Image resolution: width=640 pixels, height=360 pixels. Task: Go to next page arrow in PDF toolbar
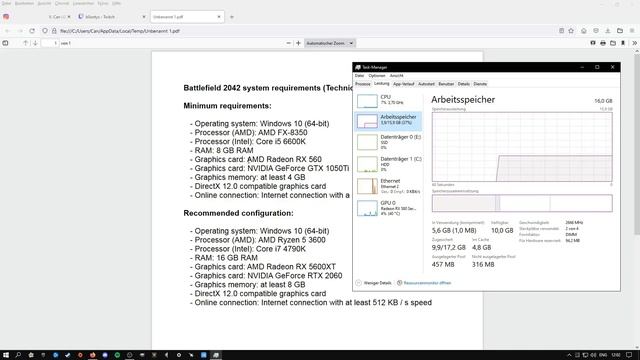click(35, 43)
